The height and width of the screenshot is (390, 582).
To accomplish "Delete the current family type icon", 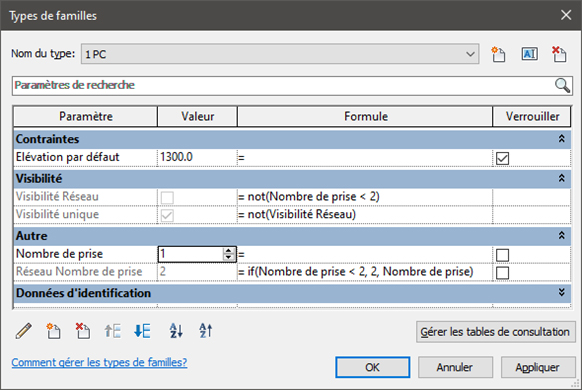I will point(559,54).
